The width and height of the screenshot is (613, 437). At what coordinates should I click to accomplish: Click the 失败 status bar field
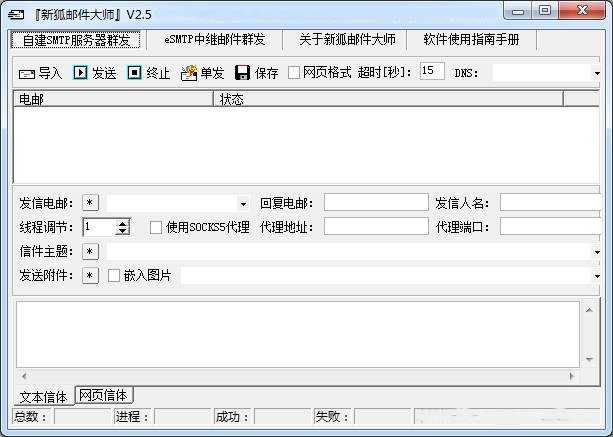pos(383,417)
